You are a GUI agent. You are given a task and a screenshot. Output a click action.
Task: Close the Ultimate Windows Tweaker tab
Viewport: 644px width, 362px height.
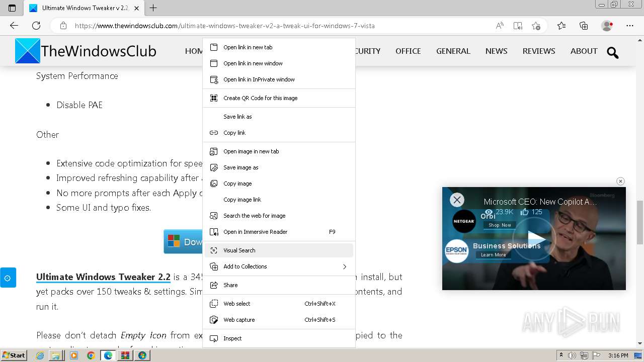coord(136,8)
